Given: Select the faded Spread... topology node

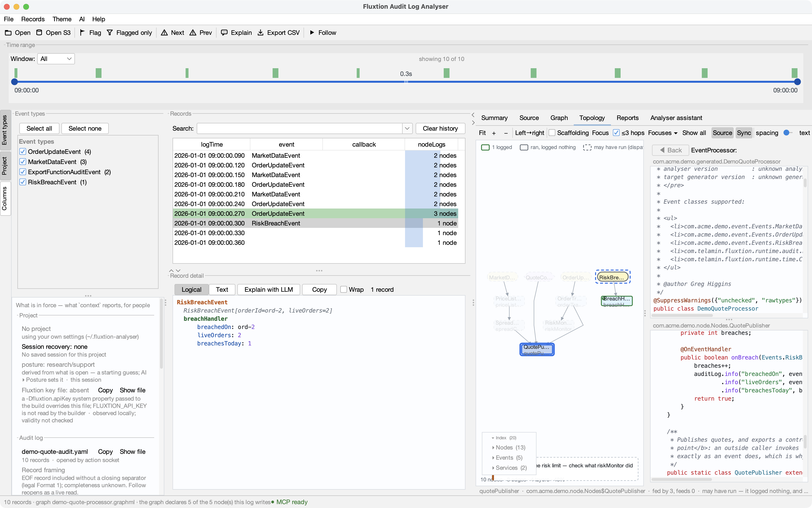Looking at the screenshot, I should [x=509, y=326].
